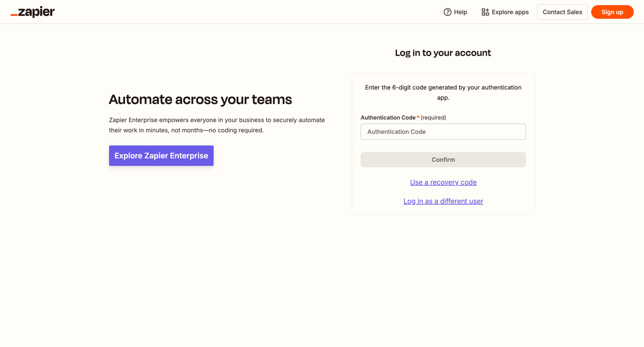Viewport: 644px width, 347px height.
Task: Click 'Automate across your teams' heading
Action: click(x=200, y=99)
